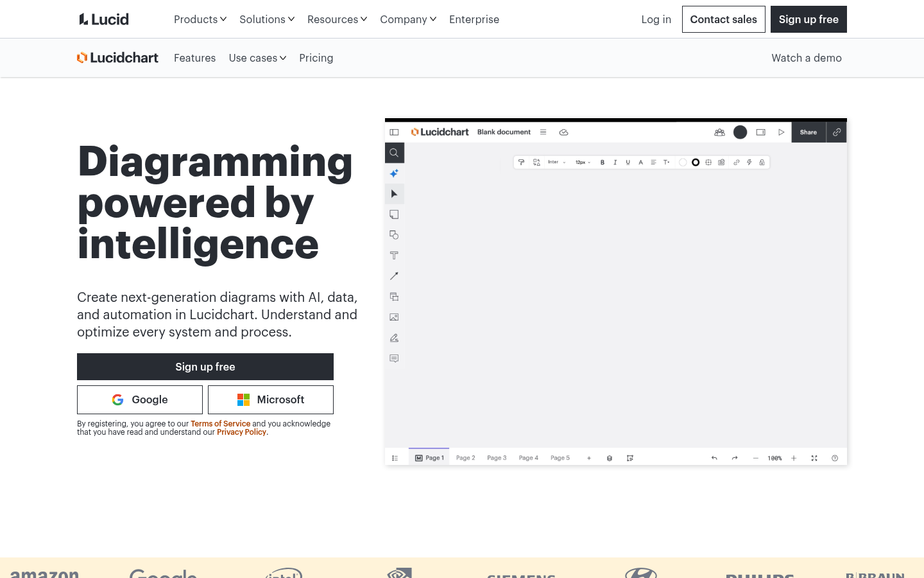
Task: Open the comments tool in the sidebar
Action: click(x=394, y=358)
